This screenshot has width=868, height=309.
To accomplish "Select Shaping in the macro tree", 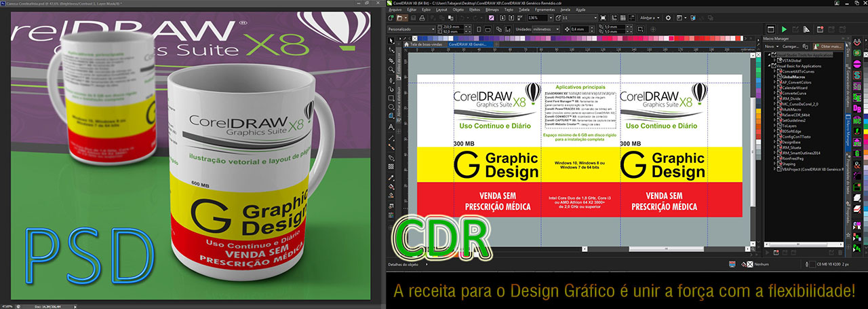I will coord(789,164).
